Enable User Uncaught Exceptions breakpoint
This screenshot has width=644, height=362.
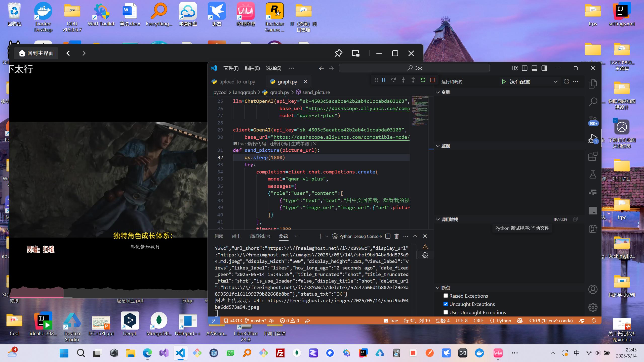[446, 312]
